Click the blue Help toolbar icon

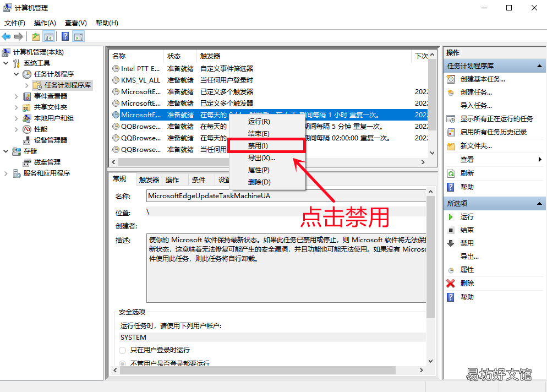click(x=65, y=36)
